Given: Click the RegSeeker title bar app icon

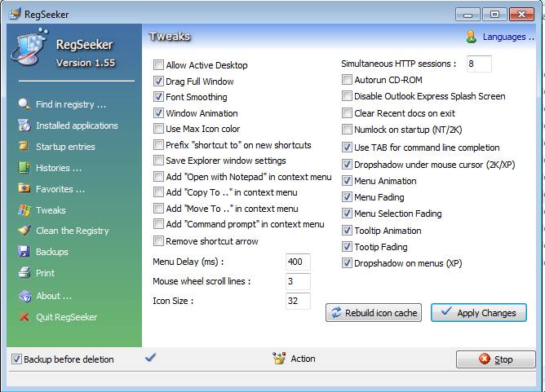Looking at the screenshot, I should tap(15, 14).
